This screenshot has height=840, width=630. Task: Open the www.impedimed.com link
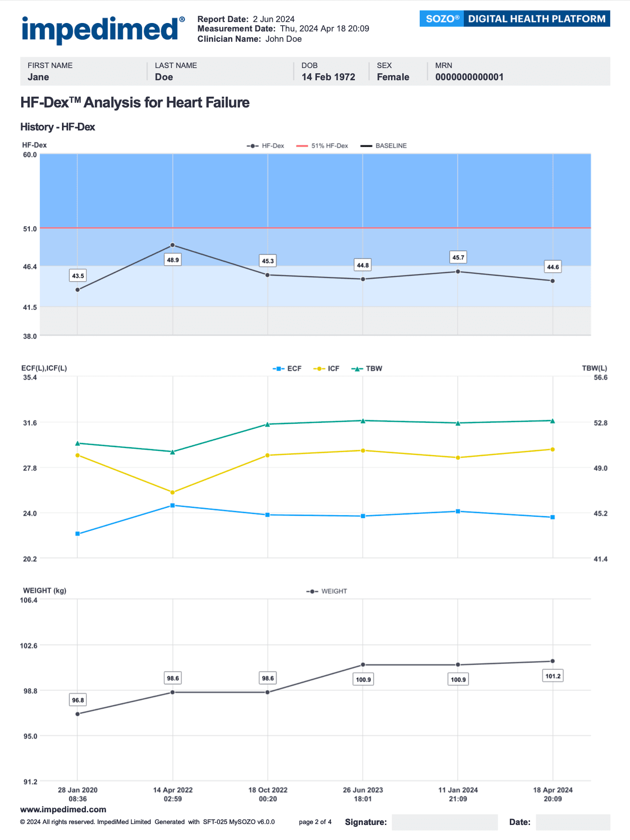click(x=63, y=809)
